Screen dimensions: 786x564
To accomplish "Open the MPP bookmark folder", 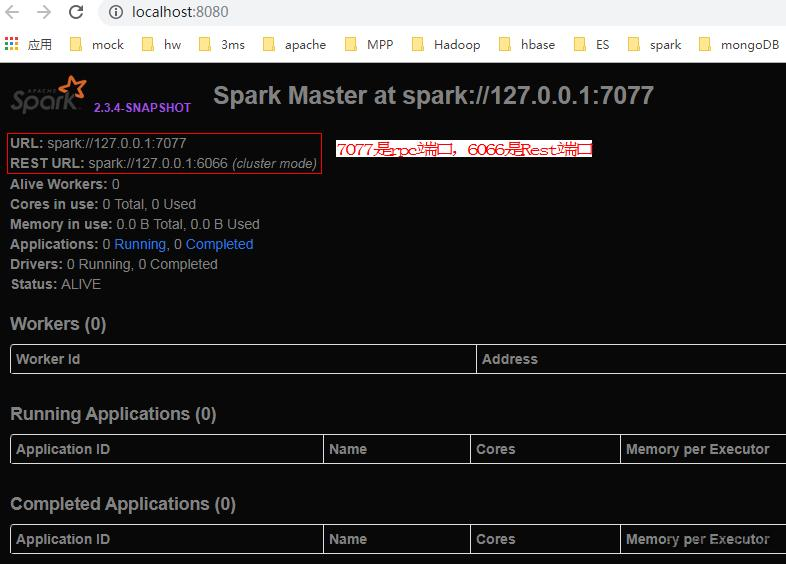I will pos(369,45).
